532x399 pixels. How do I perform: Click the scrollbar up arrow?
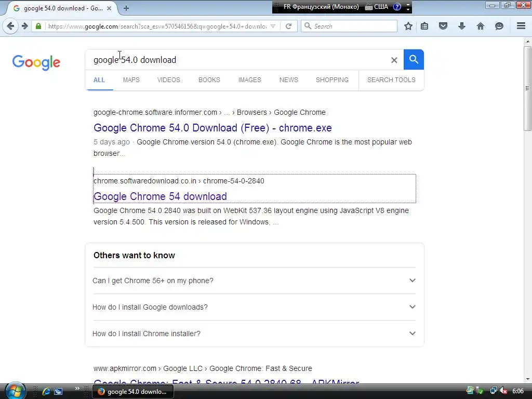[527, 42]
